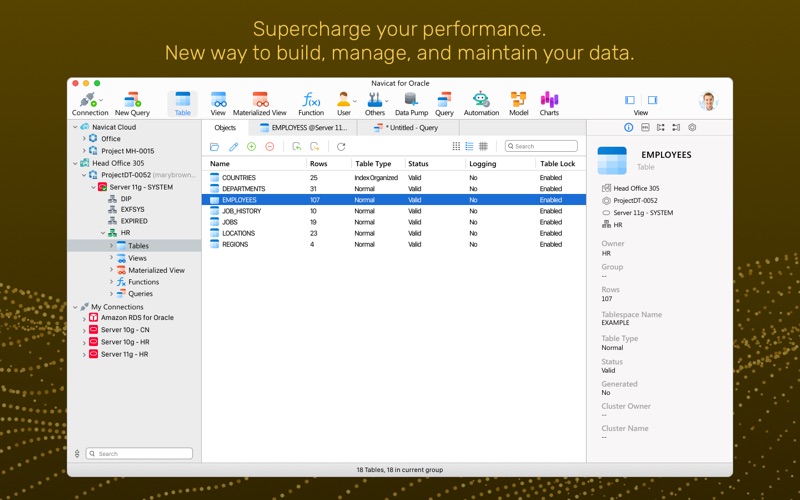Select the DEPARTMENTS table row
This screenshot has width=800, height=500.
coord(394,189)
